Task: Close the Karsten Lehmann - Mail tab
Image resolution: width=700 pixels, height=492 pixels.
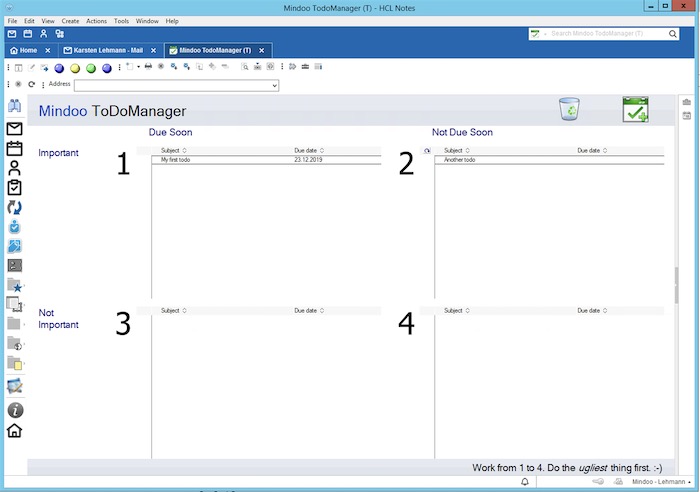Action: [x=153, y=50]
